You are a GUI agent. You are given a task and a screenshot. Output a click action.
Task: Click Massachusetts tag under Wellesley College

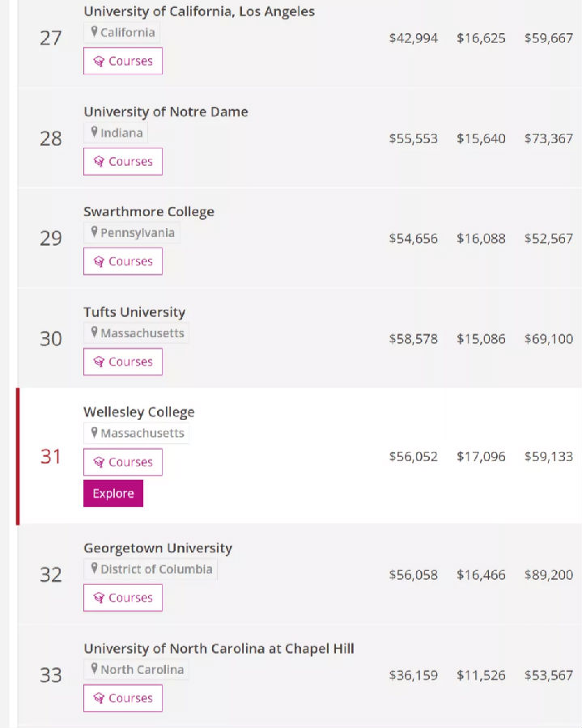point(137,434)
